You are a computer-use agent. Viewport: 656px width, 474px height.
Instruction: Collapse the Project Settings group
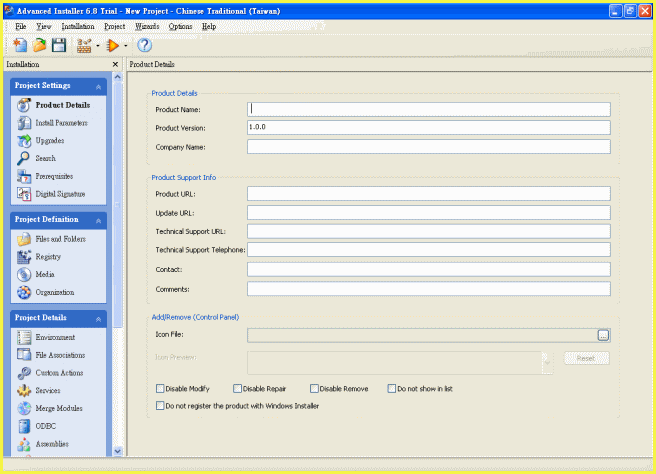point(99,86)
